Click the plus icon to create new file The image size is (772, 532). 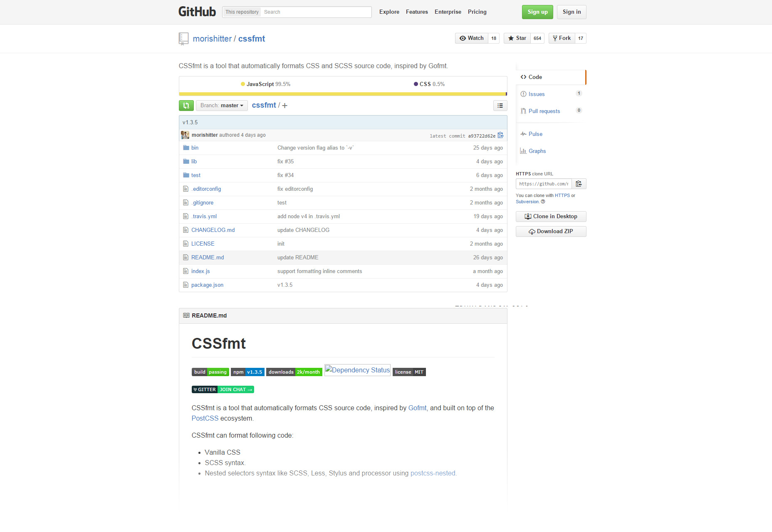pyautogui.click(x=285, y=106)
